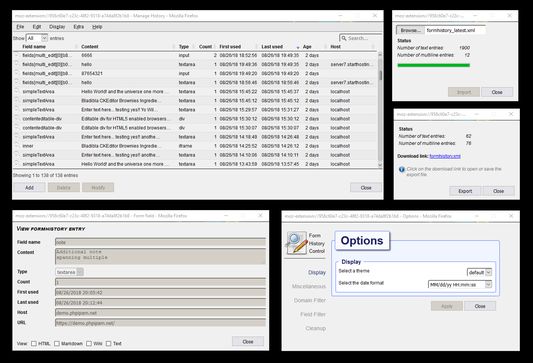
Task: Open the Extra menu
Action: tap(79, 27)
